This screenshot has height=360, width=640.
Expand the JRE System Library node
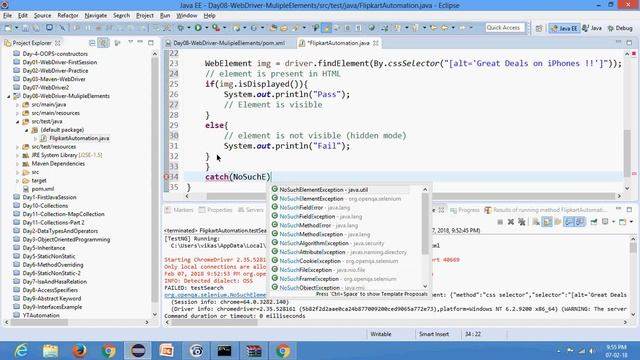(x=18, y=156)
